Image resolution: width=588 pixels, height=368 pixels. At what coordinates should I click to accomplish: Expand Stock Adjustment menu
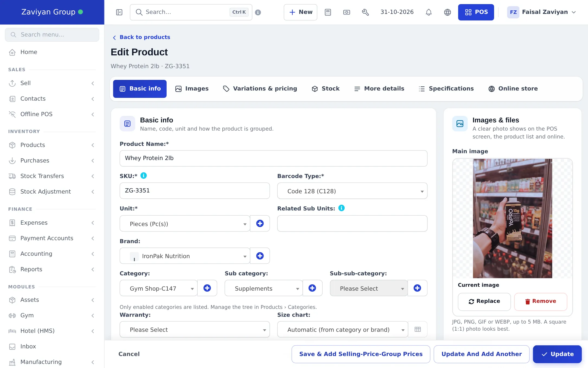[52, 192]
